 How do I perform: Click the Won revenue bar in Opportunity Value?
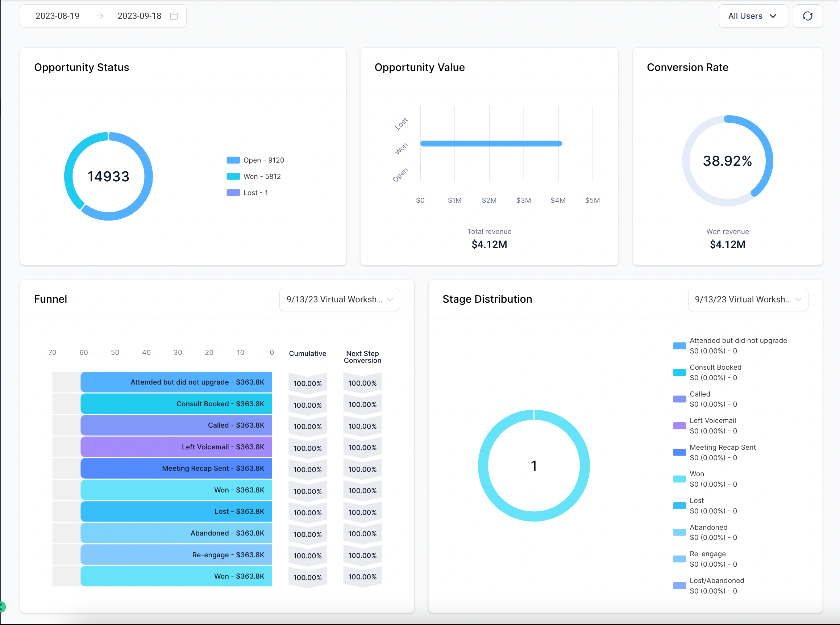491,143
